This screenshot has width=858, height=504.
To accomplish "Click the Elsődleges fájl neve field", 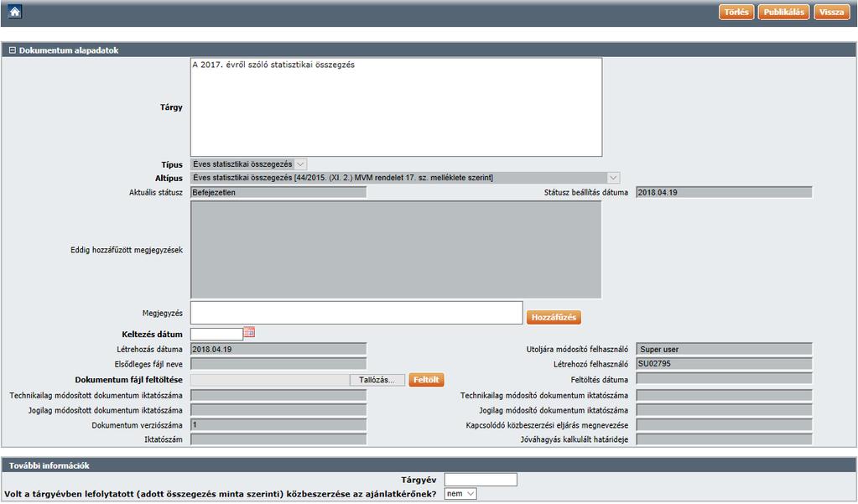I will [278, 364].
